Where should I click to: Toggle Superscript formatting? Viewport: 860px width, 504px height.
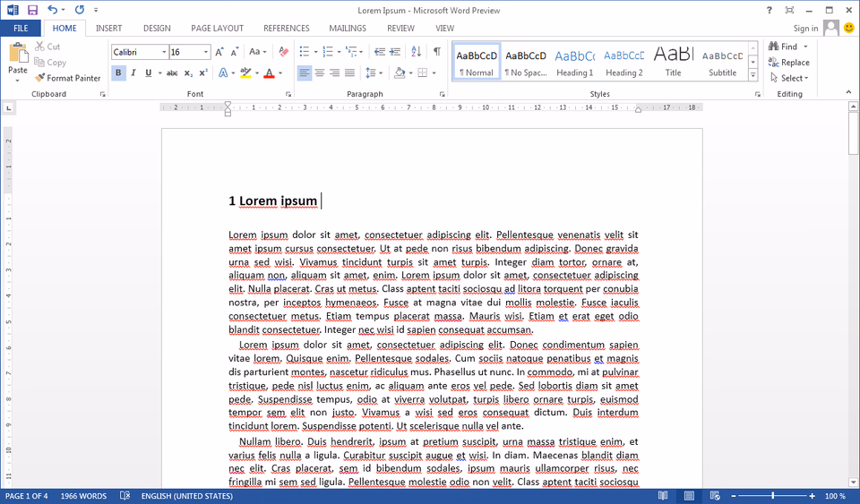coord(203,73)
